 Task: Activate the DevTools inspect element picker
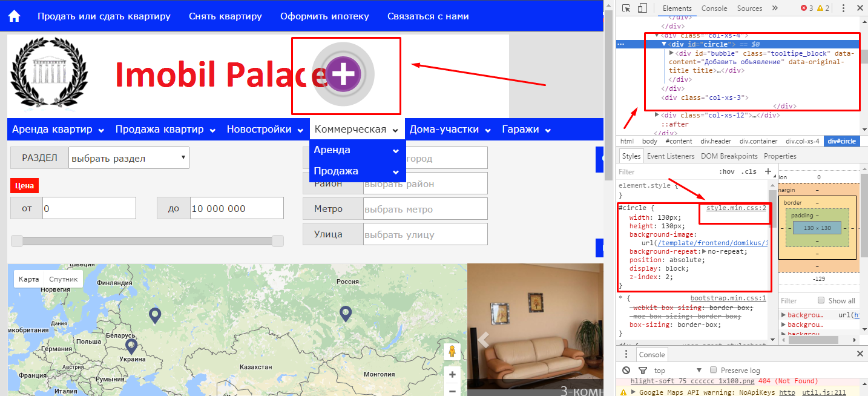(626, 8)
